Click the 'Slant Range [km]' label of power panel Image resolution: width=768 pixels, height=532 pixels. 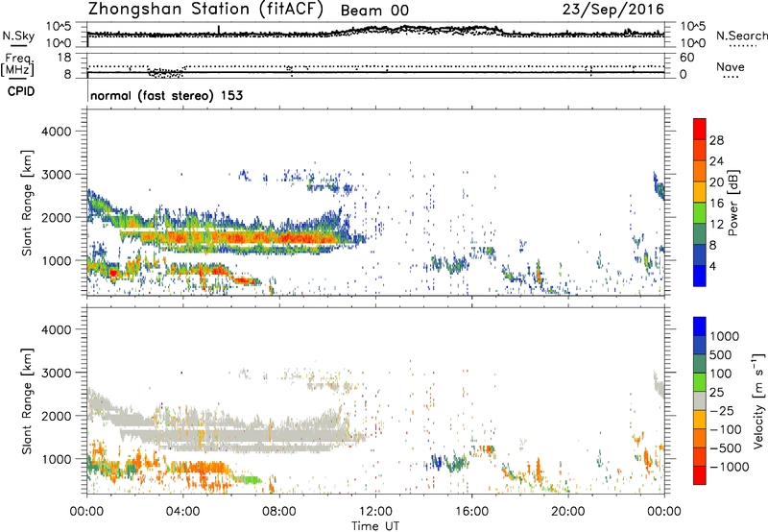coord(27,203)
